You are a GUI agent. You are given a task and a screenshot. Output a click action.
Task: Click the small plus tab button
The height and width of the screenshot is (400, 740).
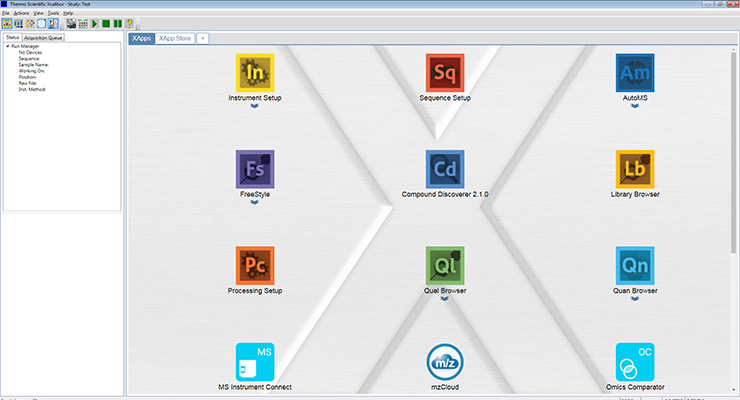click(202, 38)
